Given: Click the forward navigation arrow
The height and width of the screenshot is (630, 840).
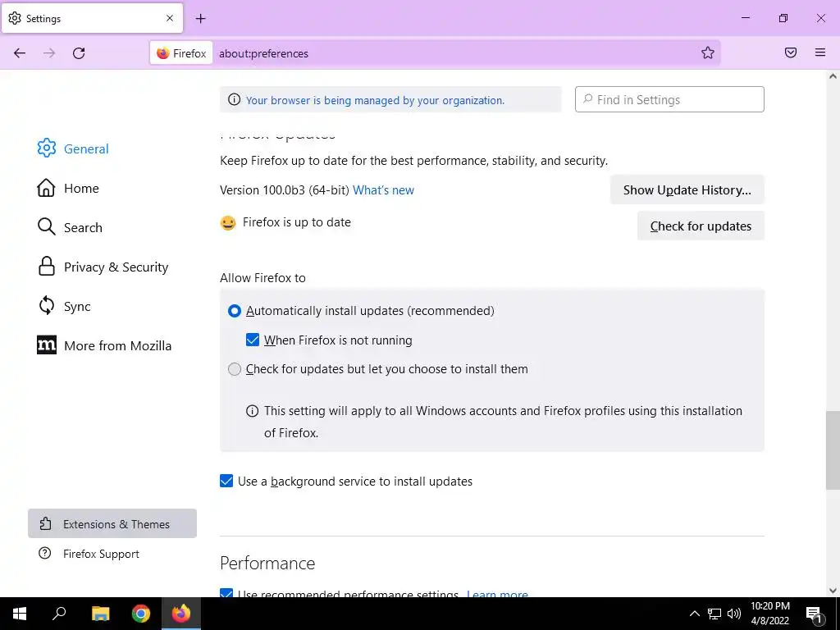Looking at the screenshot, I should tap(49, 53).
